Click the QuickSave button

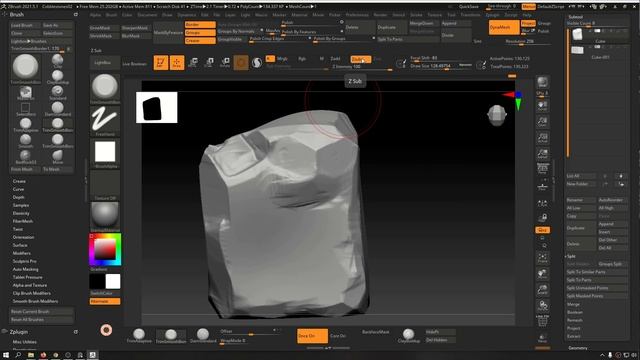pos(469,7)
